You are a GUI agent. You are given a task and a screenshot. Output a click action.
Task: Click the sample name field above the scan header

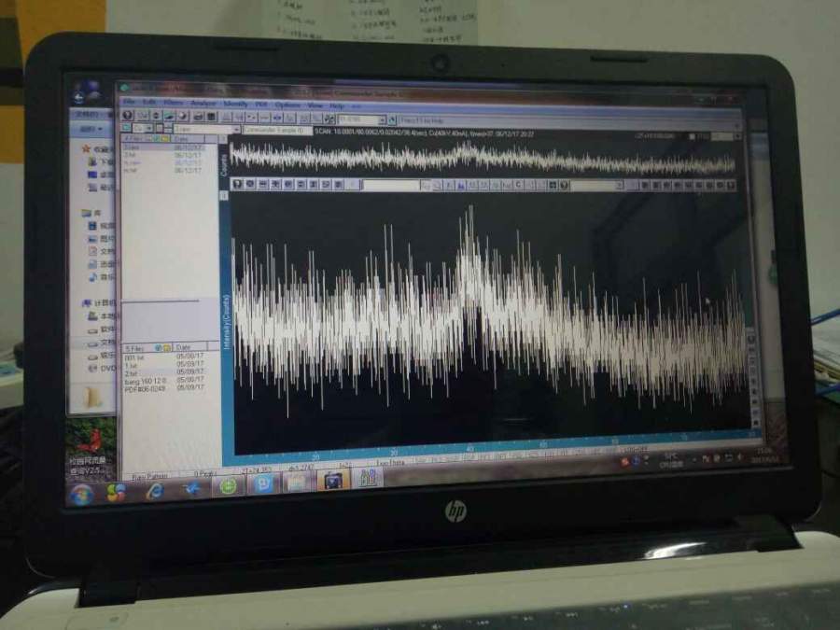(276, 130)
